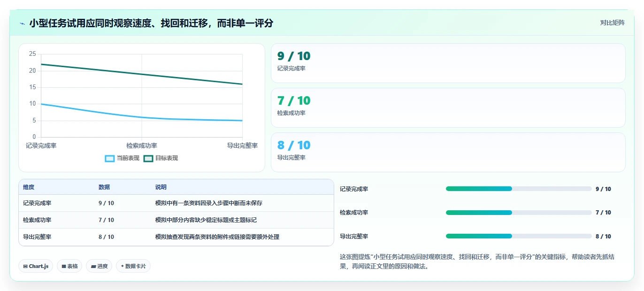Click the lightning bolt icon in header
644x291 pixels.
22,23
